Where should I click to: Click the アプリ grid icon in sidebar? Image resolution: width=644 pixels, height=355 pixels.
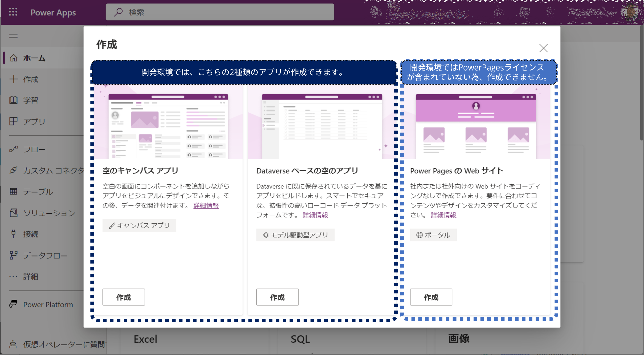[x=14, y=121]
